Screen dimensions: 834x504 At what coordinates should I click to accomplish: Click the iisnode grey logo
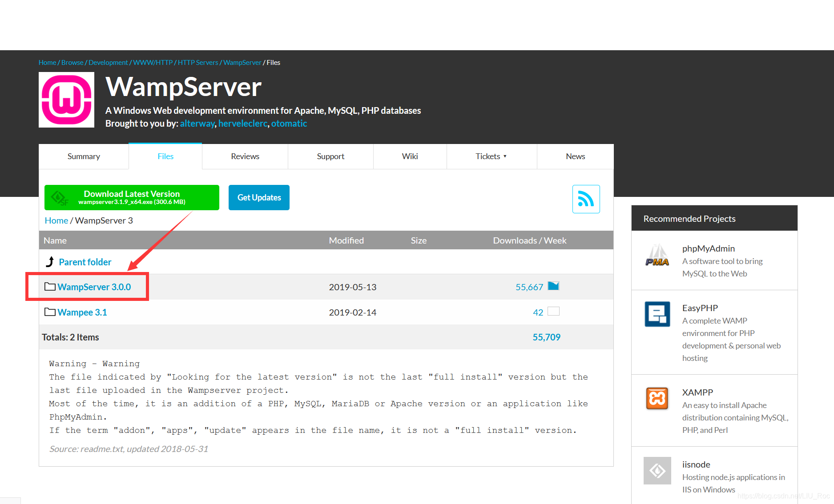[x=657, y=470]
